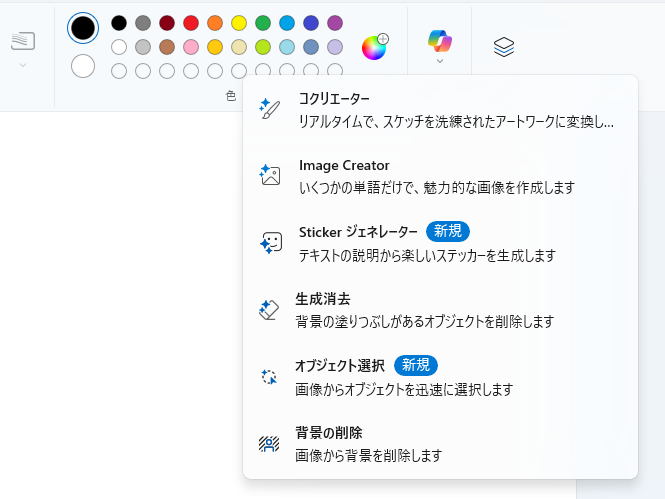Click the text リアルタイムで、スケッチを洗練された…

coord(456,122)
